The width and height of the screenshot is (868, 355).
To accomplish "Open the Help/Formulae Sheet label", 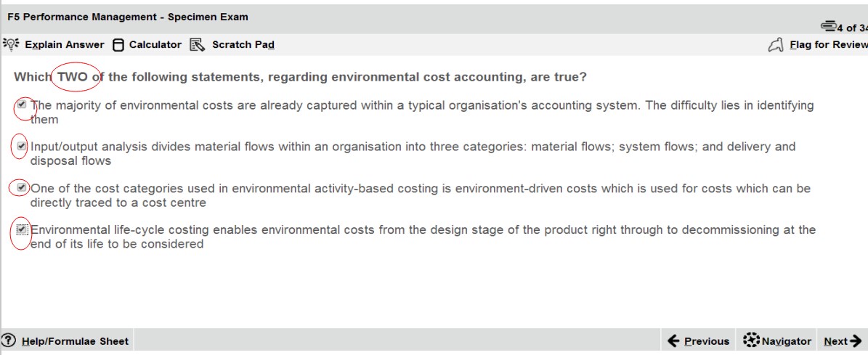I will [x=75, y=341].
